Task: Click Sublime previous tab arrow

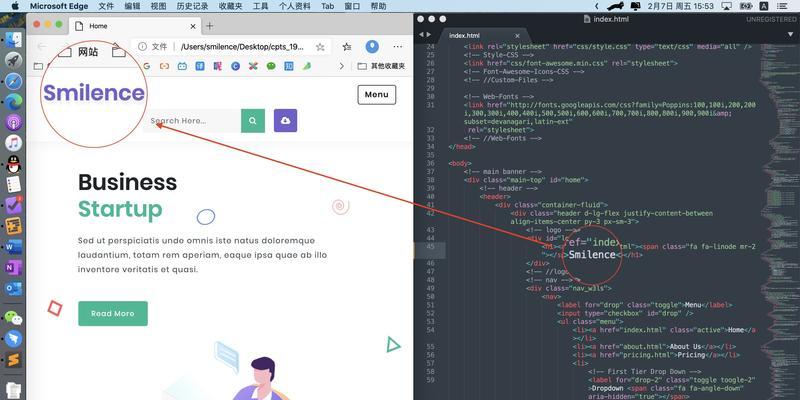Action: (x=421, y=35)
